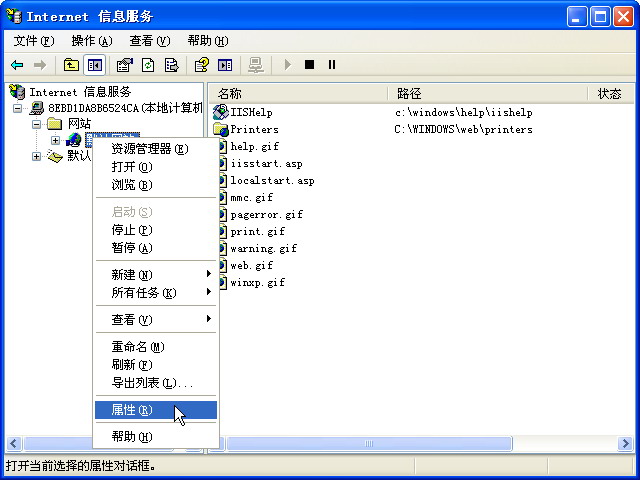Image resolution: width=640 pixels, height=480 pixels.
Task: Click the local computer icon in tree
Action: click(x=37, y=108)
